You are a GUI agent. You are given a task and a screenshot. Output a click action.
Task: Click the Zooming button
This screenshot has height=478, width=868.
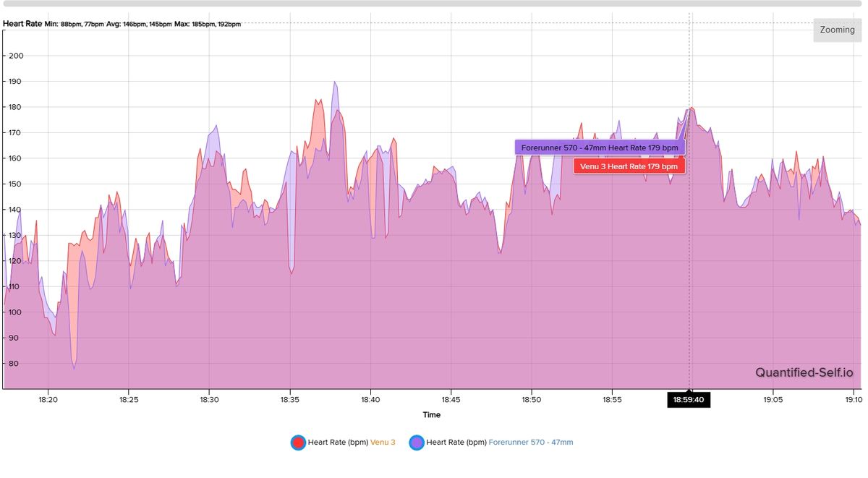(837, 30)
